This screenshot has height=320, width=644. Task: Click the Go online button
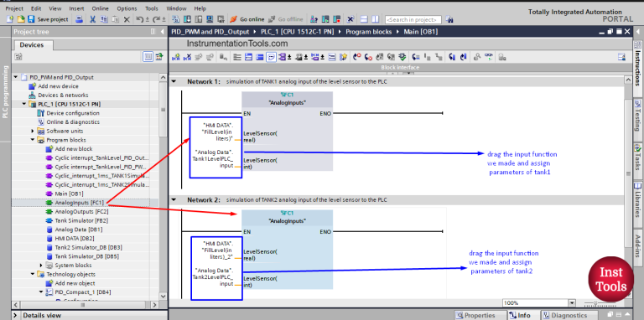247,19
